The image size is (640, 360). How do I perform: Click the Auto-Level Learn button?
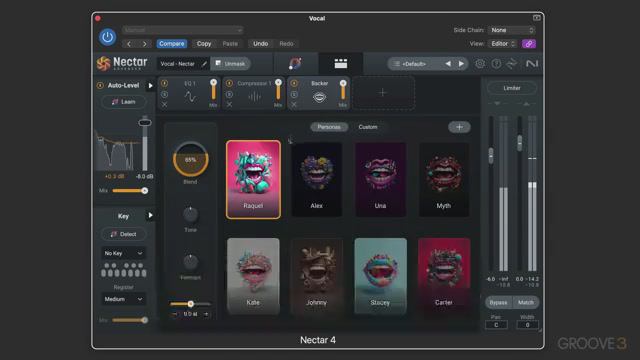(124, 102)
